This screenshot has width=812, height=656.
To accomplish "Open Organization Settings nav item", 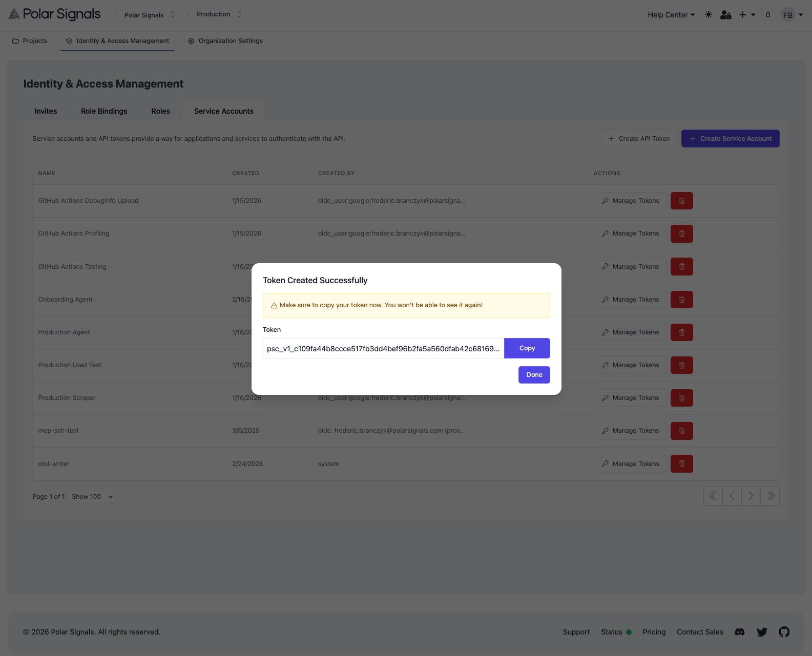I will pyautogui.click(x=225, y=41).
